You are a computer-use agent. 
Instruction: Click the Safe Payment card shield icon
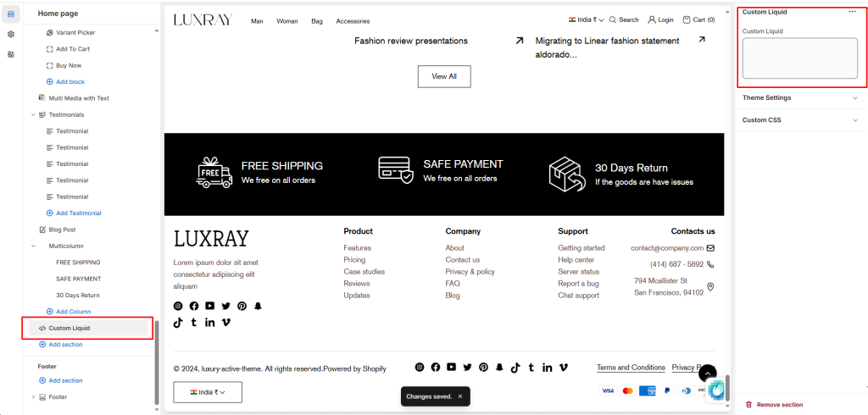click(x=396, y=170)
